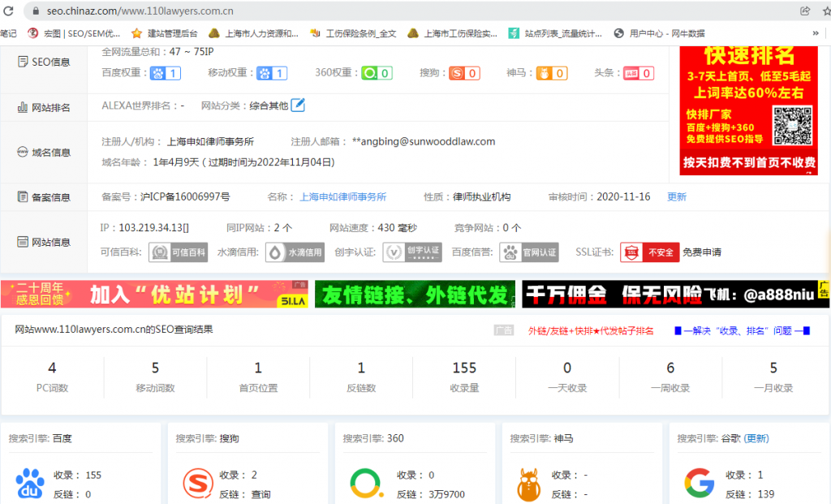Click the 移动词数 value 5
The height and width of the screenshot is (504, 831).
155,368
